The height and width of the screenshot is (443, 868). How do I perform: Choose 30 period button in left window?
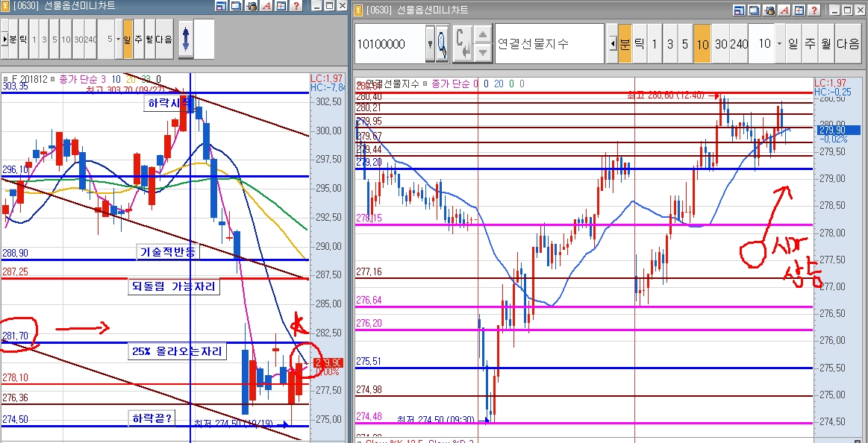coord(78,40)
